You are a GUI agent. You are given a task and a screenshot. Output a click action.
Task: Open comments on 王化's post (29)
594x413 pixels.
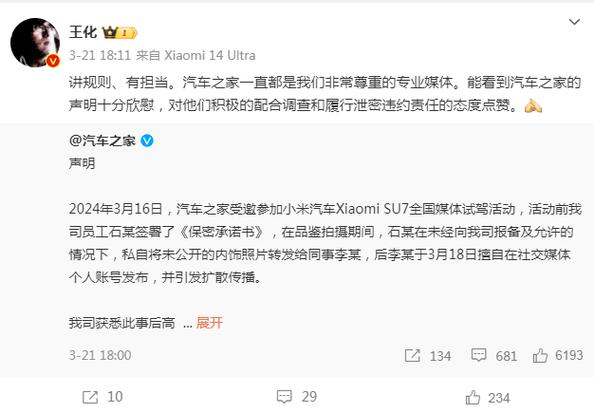(284, 397)
